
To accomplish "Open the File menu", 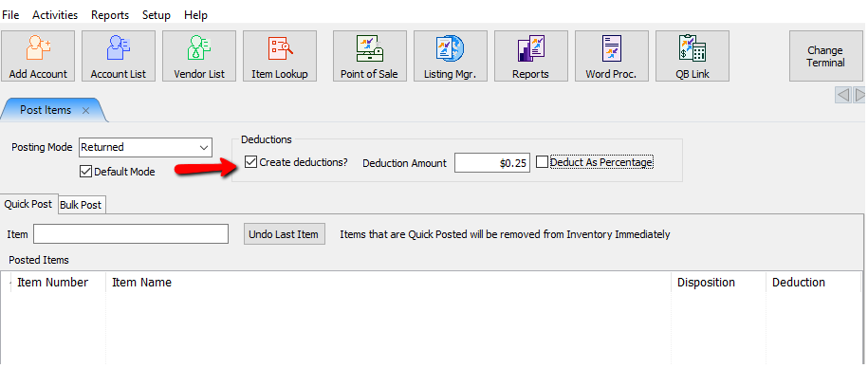I will pos(11,15).
